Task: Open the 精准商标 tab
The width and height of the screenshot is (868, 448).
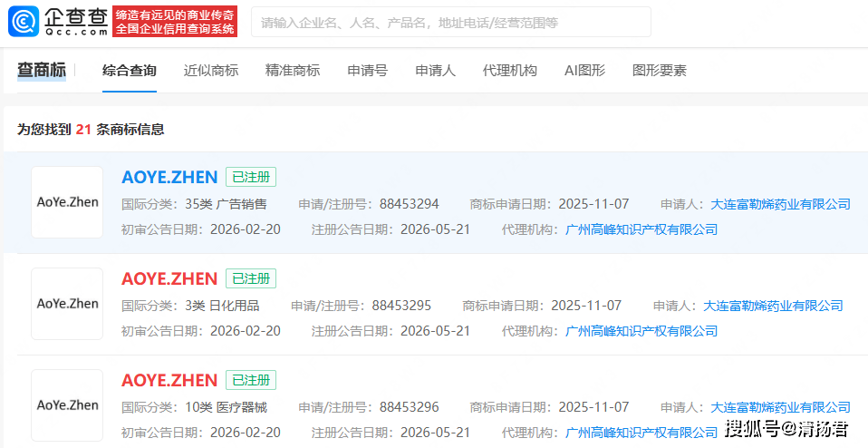Action: coord(293,71)
